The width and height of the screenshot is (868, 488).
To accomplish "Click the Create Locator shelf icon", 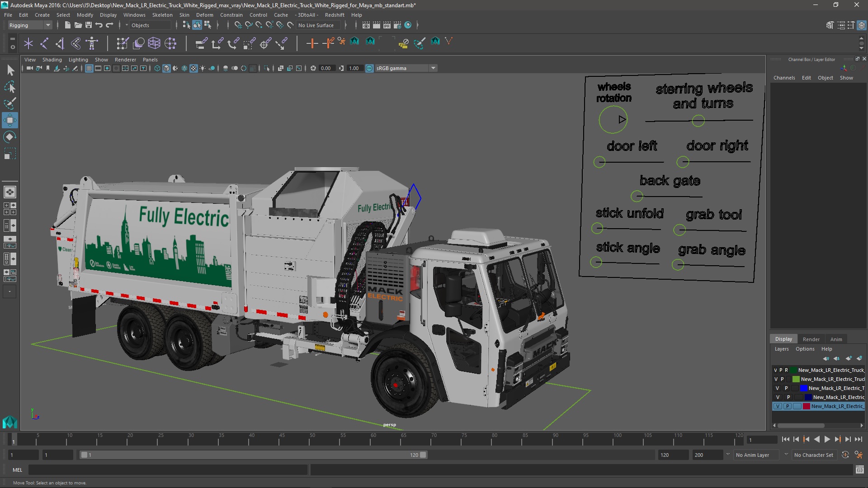I will (28, 43).
